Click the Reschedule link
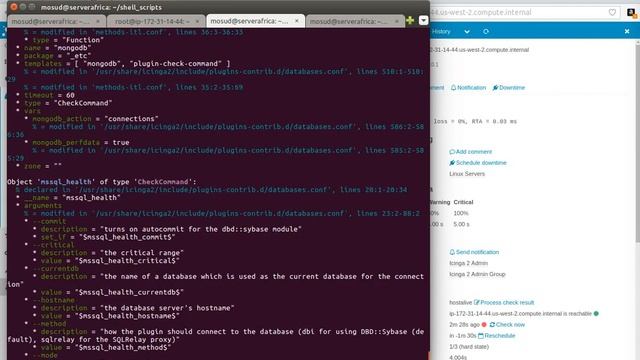 (x=500, y=336)
